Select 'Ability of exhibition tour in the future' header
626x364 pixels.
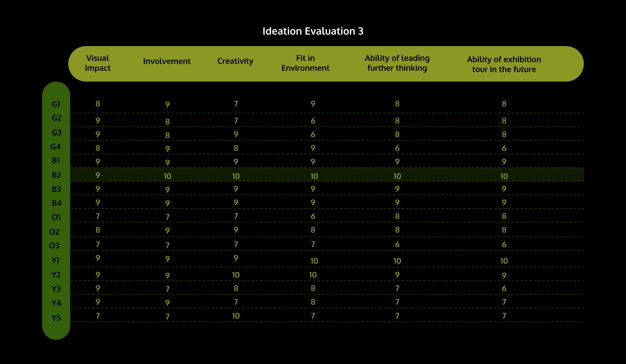pos(504,64)
